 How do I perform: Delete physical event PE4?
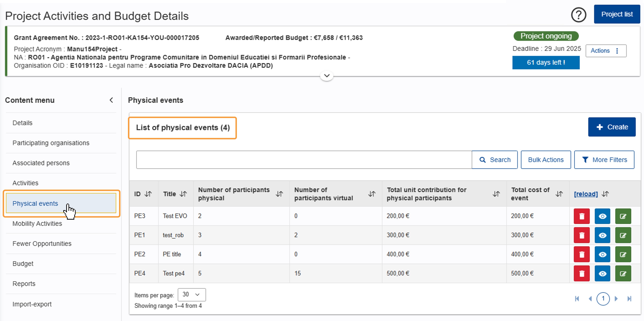tap(582, 274)
